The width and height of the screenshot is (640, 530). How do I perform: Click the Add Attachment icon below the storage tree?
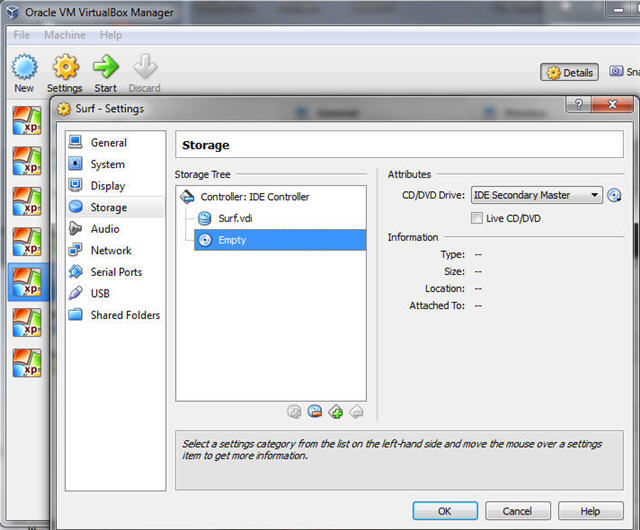[293, 412]
